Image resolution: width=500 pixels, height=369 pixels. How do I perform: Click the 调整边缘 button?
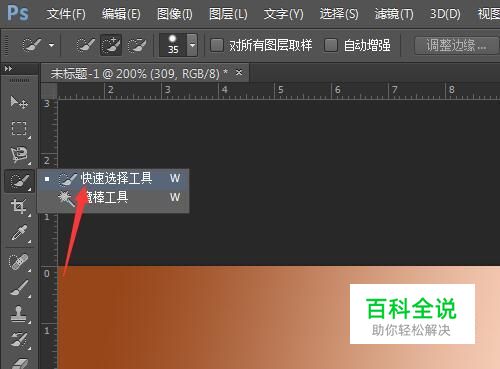456,45
